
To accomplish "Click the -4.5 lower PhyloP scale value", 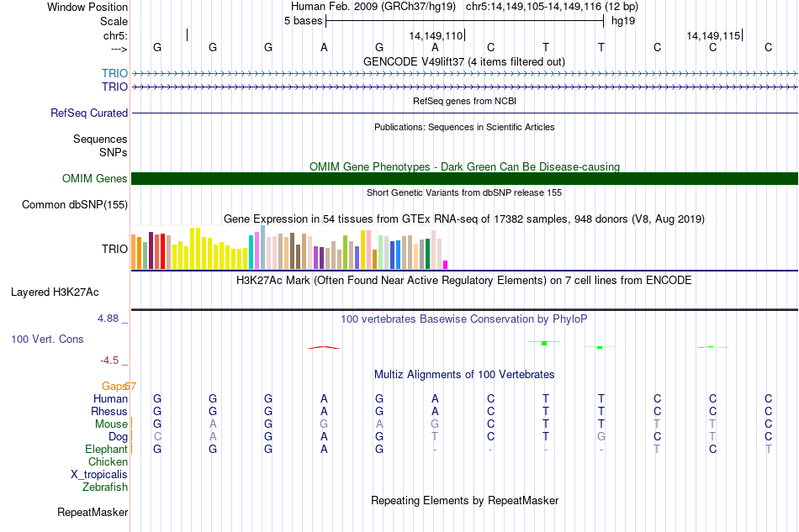I will tap(109, 361).
